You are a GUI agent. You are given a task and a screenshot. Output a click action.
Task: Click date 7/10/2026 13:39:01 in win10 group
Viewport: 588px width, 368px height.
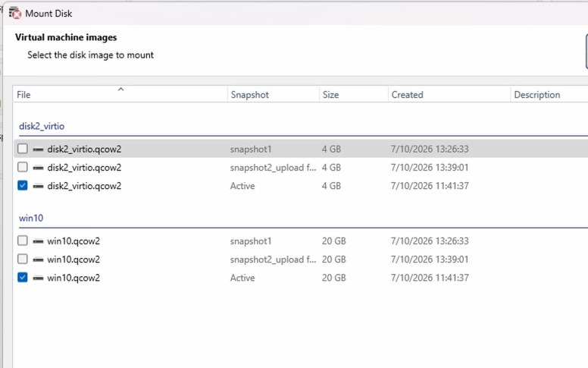[x=430, y=259]
